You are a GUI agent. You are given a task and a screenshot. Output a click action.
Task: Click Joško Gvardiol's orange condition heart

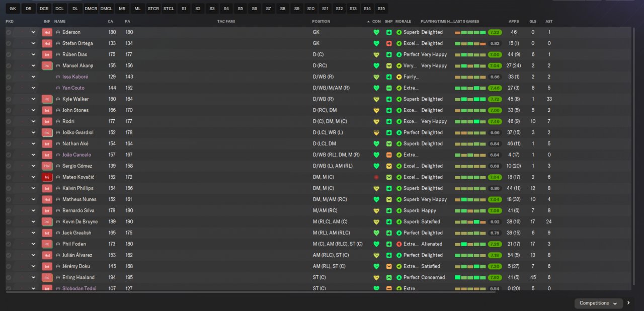point(376,132)
